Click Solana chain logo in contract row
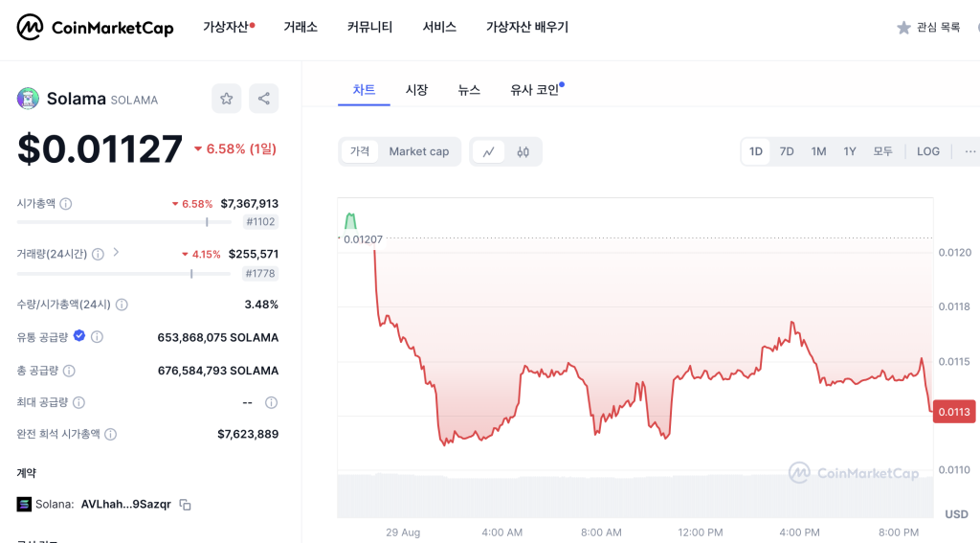980x543 pixels. tap(24, 504)
